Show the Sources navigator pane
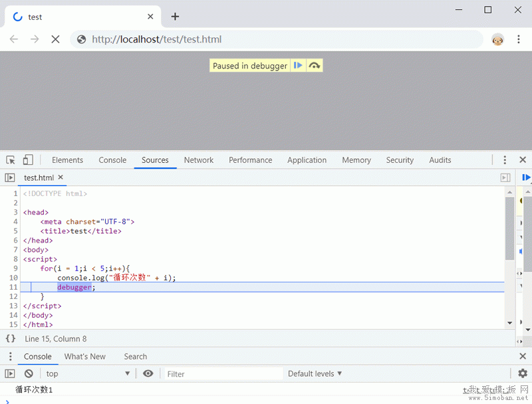 point(10,177)
